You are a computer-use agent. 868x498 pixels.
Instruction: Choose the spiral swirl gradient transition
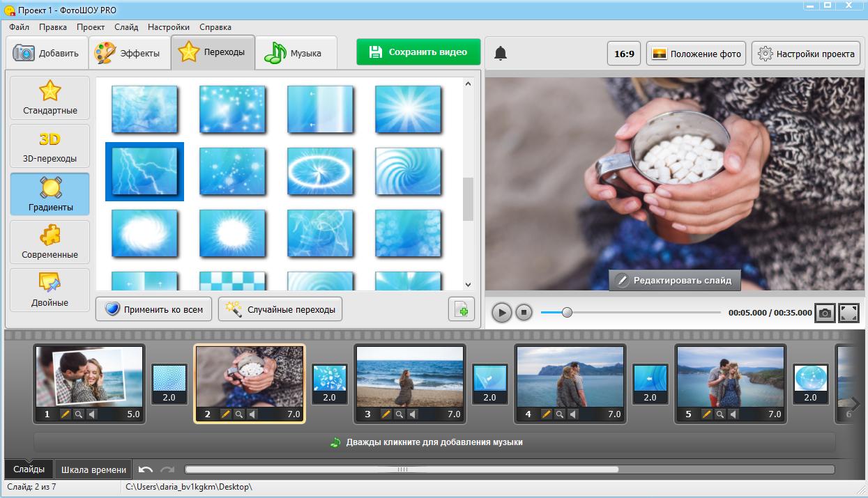408,171
